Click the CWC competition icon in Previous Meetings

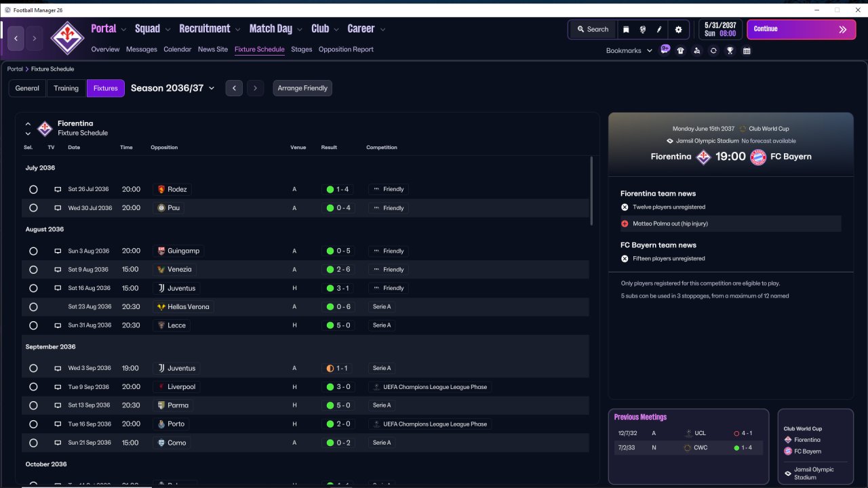tap(688, 448)
